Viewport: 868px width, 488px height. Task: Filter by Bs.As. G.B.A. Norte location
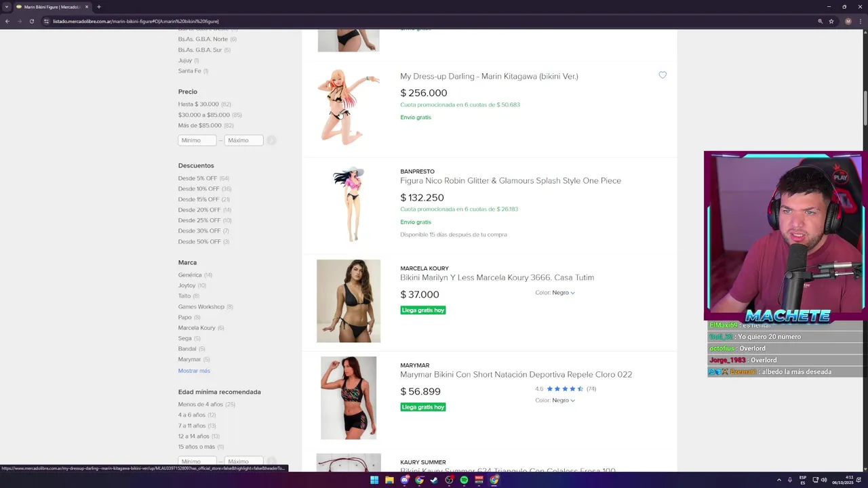203,39
